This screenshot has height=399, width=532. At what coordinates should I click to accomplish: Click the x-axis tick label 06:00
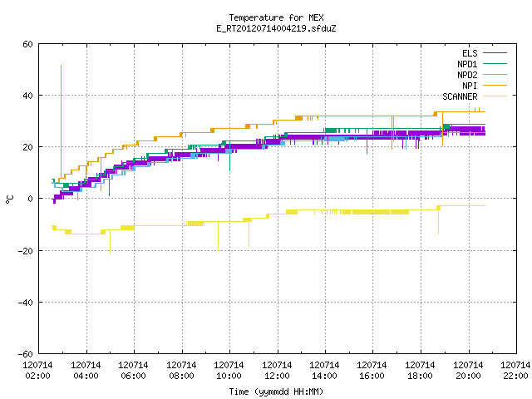click(x=133, y=376)
